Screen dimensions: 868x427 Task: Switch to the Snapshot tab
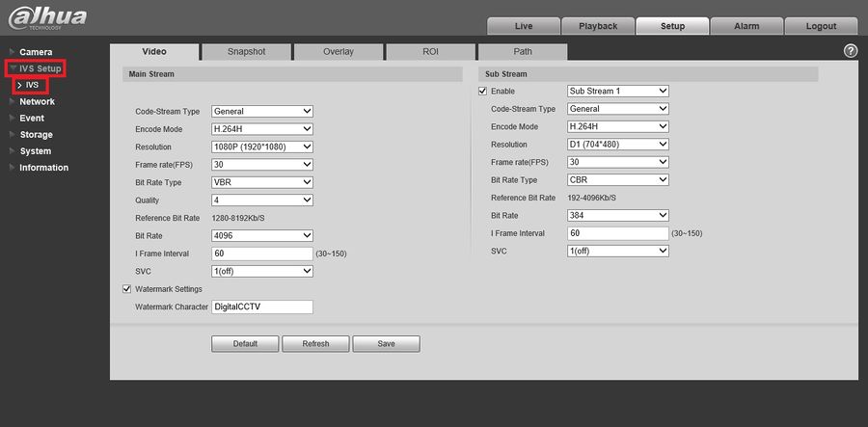246,52
